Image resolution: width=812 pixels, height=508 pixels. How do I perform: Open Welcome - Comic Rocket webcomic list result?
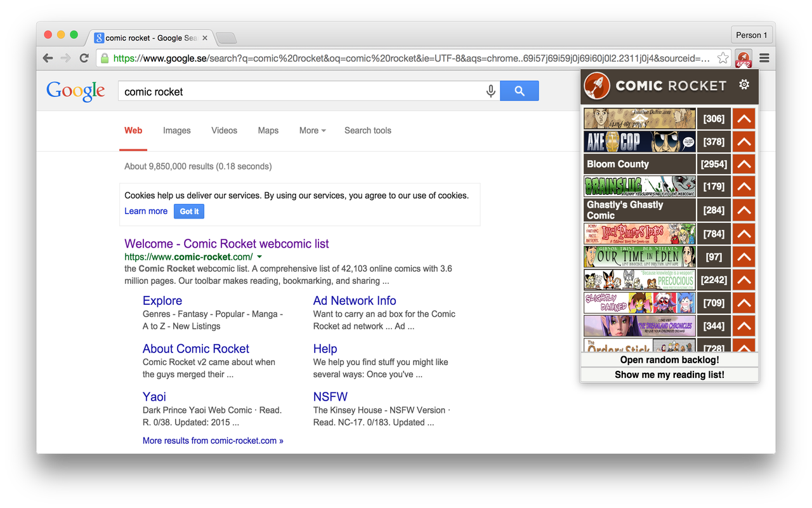226,244
